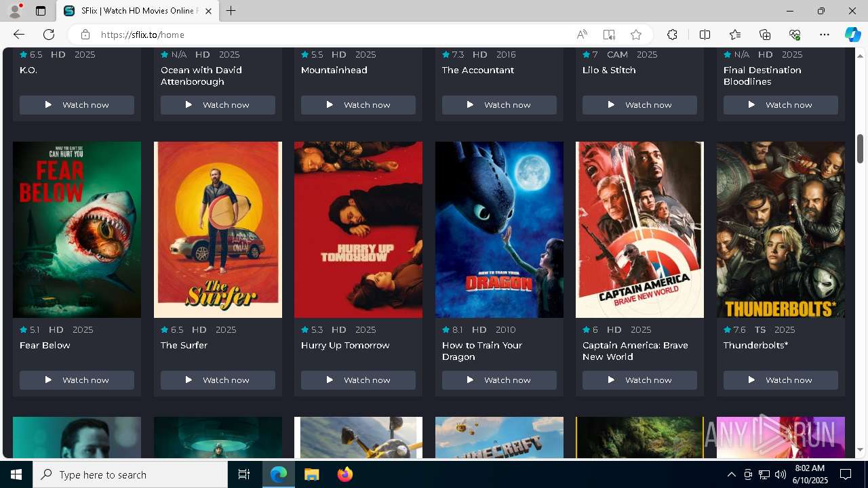Click the Lilo & Stitch title link

point(609,70)
